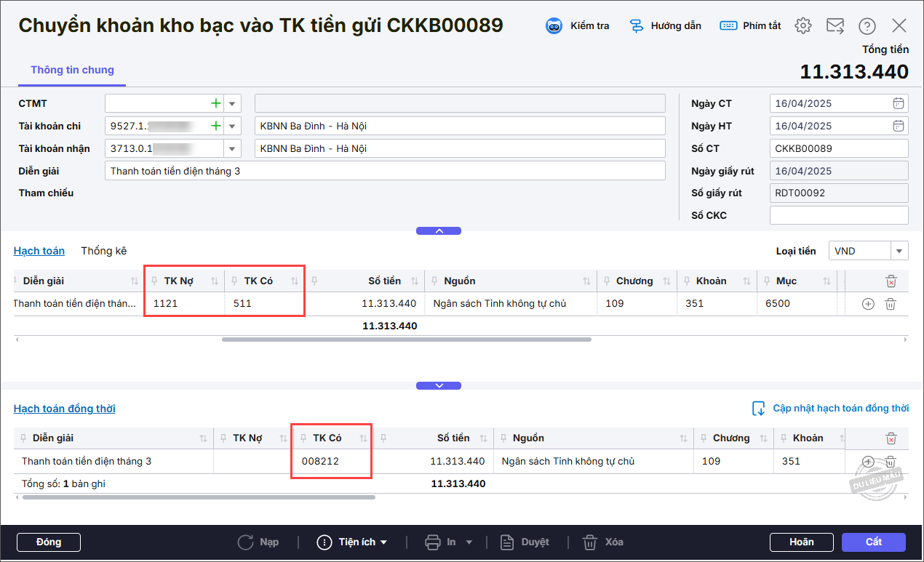
Task: Open Loại tiền VND dropdown
Action: 900,251
